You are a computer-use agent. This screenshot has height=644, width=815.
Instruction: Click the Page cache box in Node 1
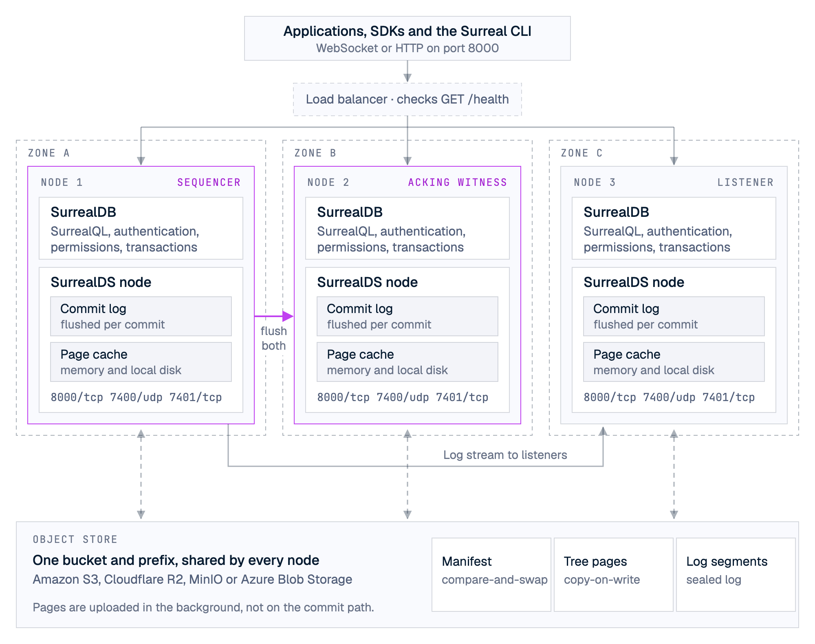coord(141,362)
